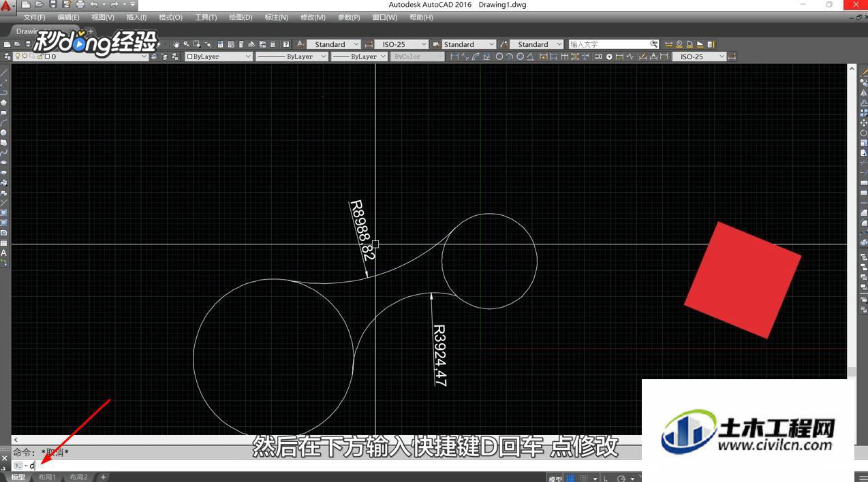This screenshot has height=482, width=868.
Task: Close the command line panel
Action: pos(4,458)
